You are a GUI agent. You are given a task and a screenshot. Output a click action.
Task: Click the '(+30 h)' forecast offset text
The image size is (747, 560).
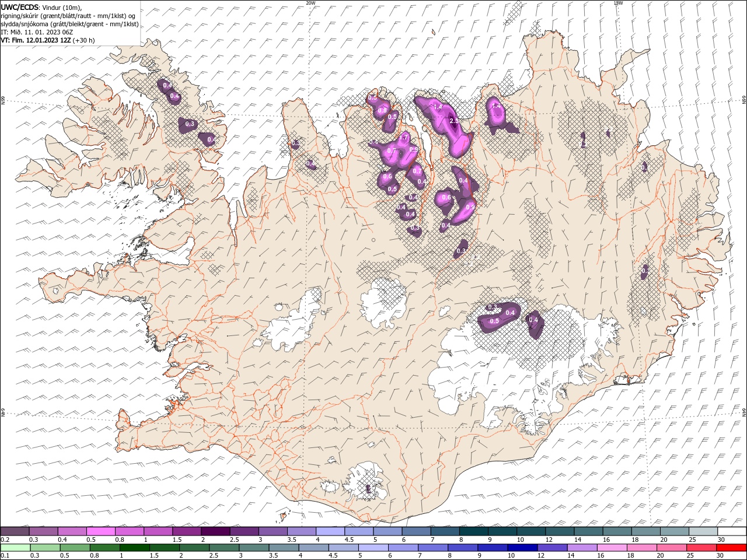click(x=84, y=40)
